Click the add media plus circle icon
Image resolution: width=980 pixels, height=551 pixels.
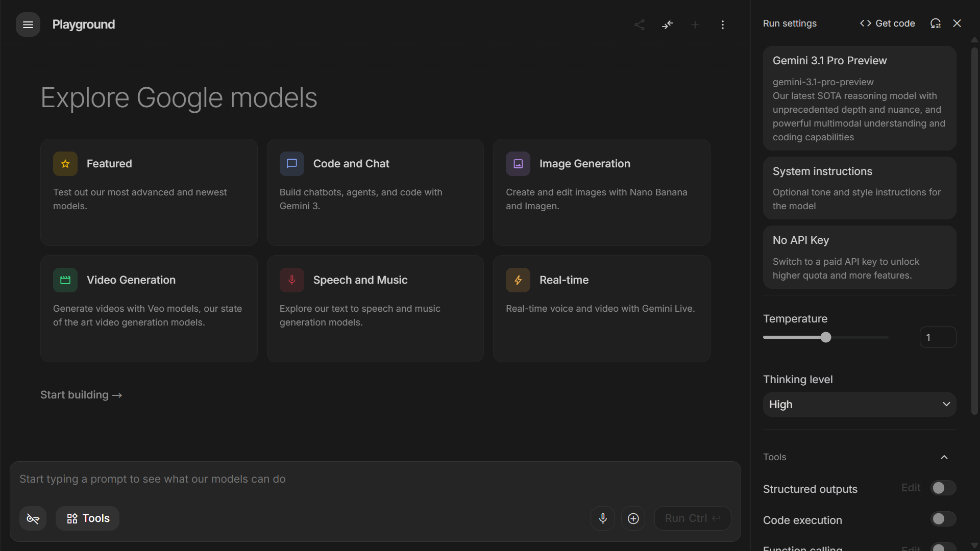click(633, 518)
